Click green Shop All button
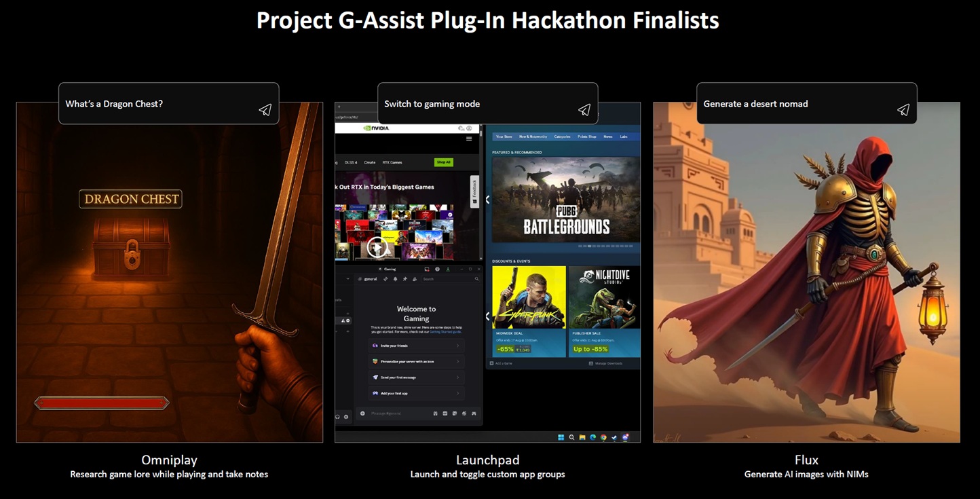980x499 pixels. pos(443,162)
